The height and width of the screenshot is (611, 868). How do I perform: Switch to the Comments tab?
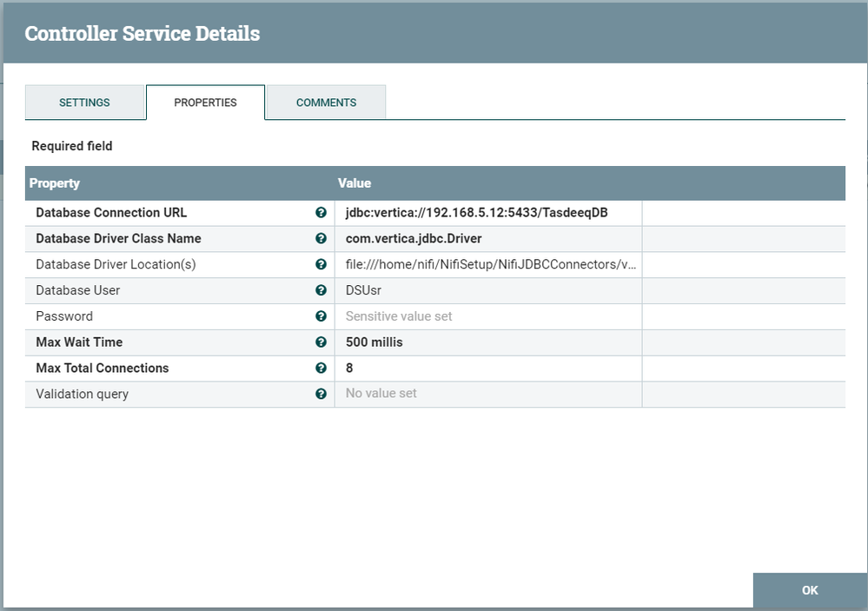325,102
